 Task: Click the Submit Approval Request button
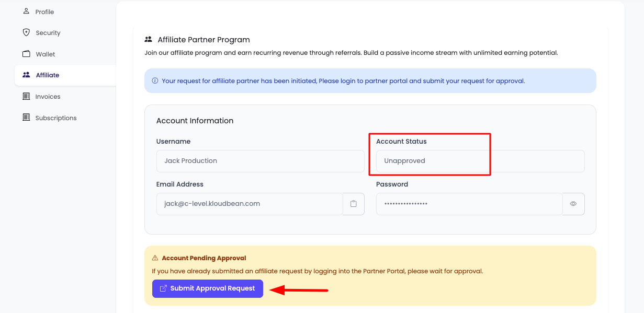click(207, 288)
